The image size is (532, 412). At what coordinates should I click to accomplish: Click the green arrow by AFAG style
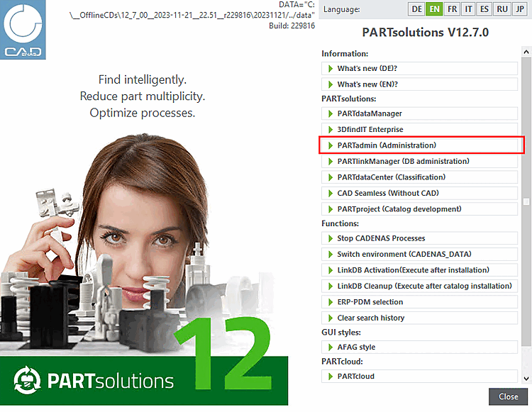coord(331,347)
